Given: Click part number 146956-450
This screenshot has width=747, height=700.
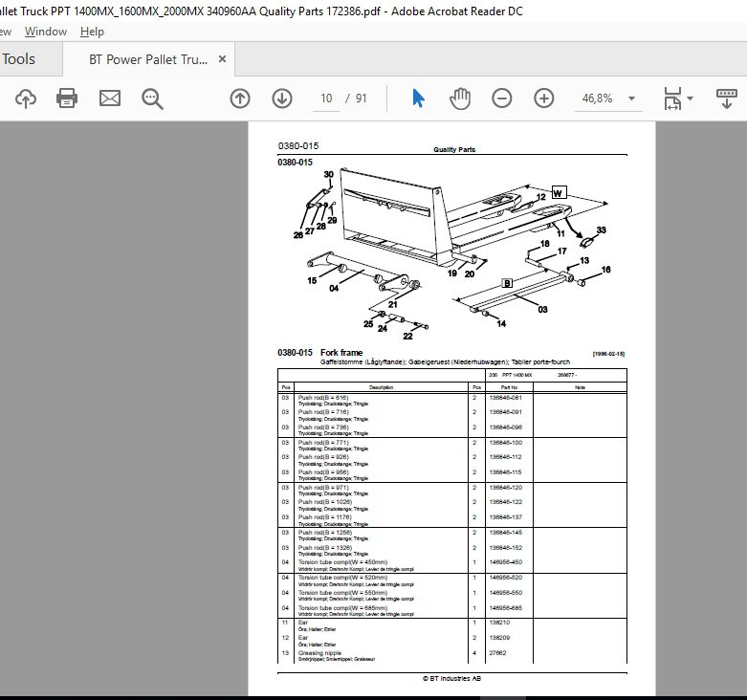Looking at the screenshot, I should click(x=505, y=562).
